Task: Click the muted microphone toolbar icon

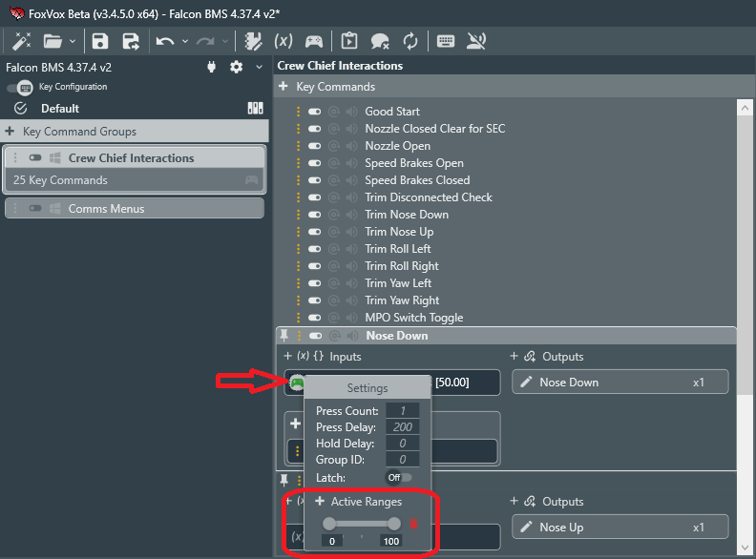Action: pos(476,41)
